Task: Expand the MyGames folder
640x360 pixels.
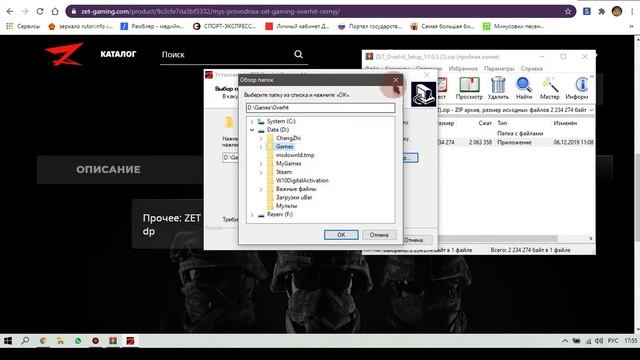Action: click(261, 164)
